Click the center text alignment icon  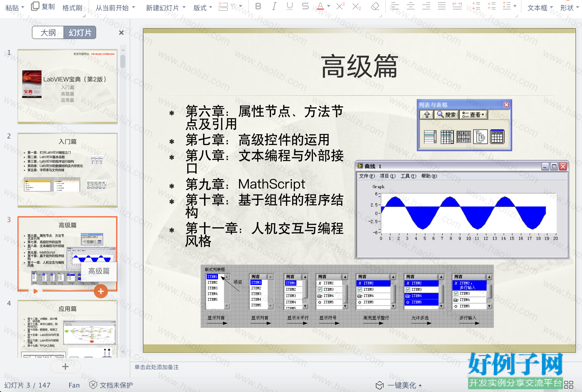point(410,6)
